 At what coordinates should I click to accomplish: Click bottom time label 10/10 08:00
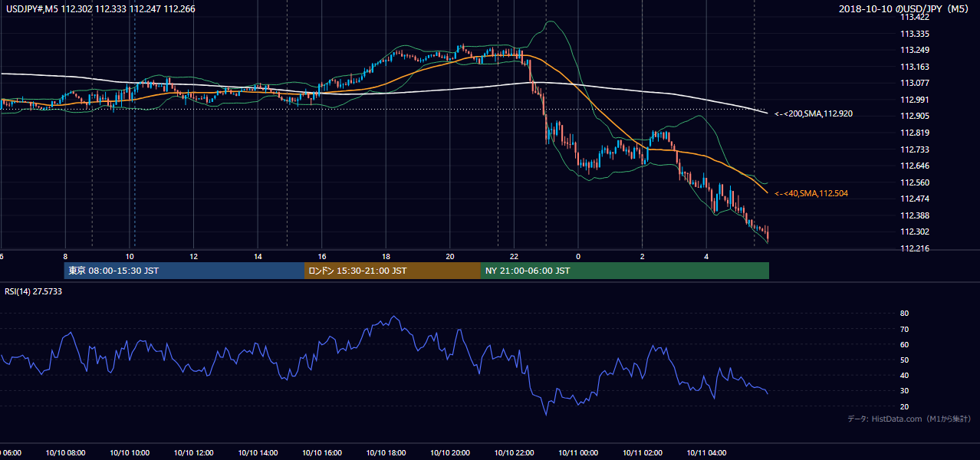[x=65, y=453]
